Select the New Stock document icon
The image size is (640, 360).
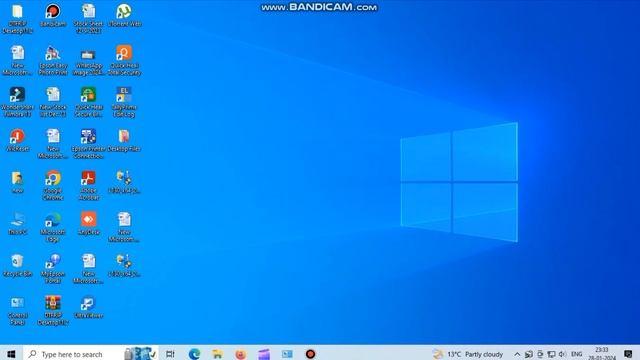[53, 102]
